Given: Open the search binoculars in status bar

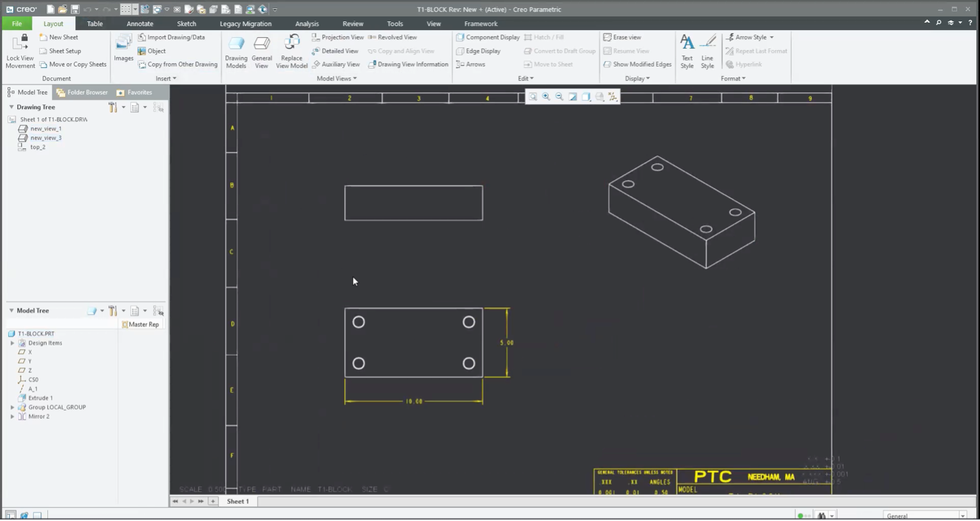Looking at the screenshot, I should pos(821,515).
